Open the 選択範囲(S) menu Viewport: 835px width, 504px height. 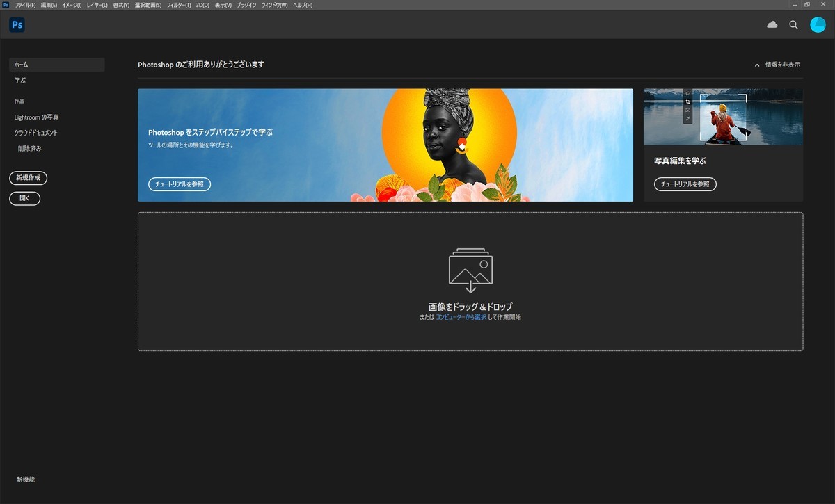point(148,5)
